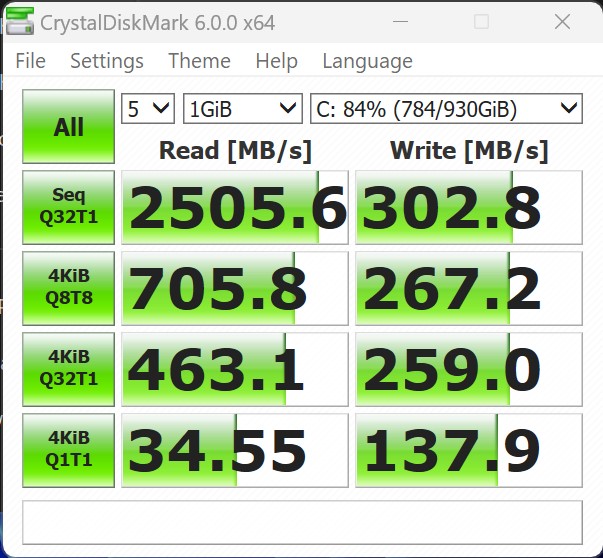
Task: Start the 4KiB Q1T1 test
Action: 68,450
